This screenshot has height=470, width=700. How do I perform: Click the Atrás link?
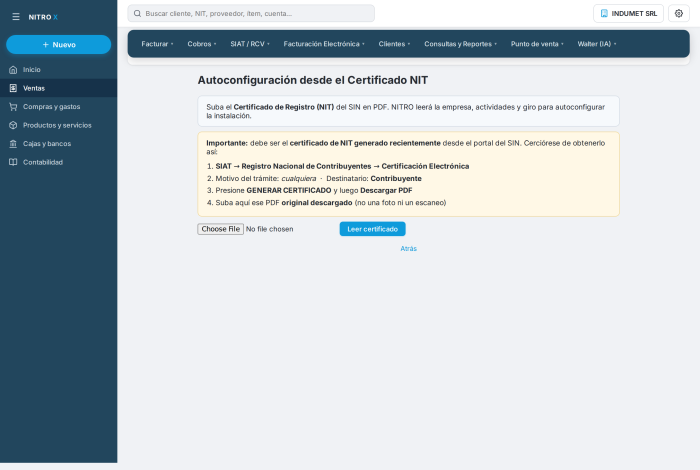[408, 249]
